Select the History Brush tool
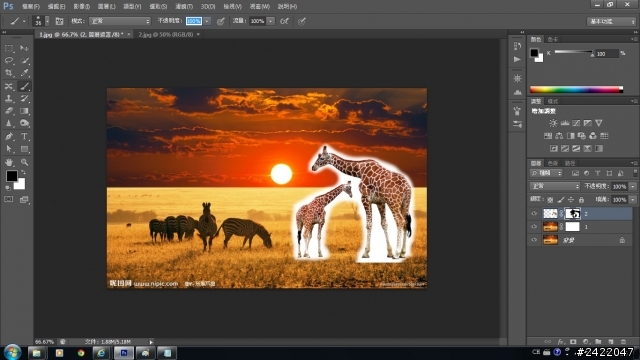 click(24, 98)
